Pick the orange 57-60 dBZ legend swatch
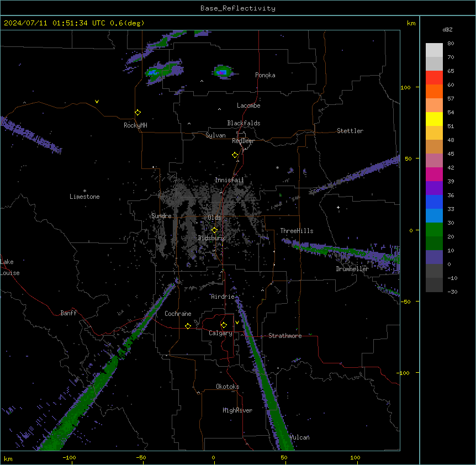 [x=434, y=91]
